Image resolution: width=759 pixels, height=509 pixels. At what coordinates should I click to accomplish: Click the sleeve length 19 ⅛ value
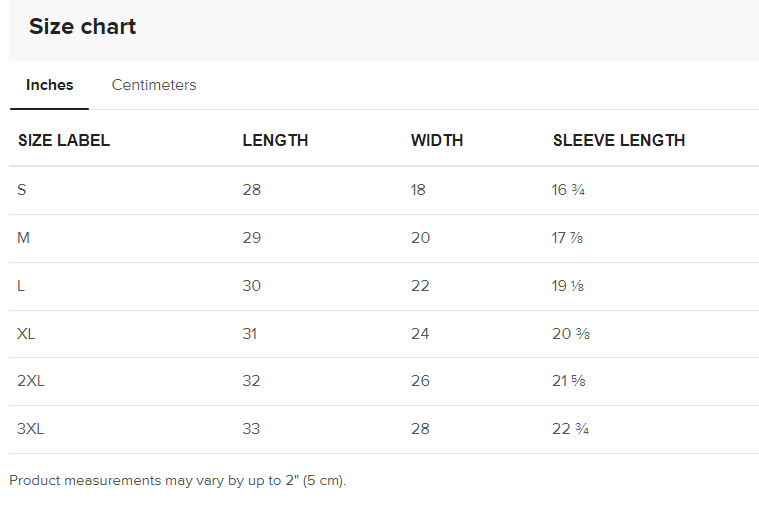point(568,286)
